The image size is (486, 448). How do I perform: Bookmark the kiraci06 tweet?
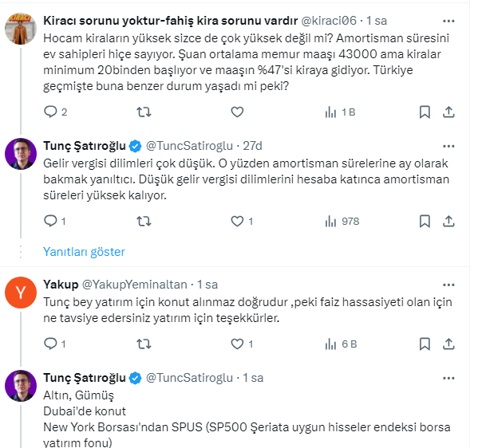click(x=425, y=112)
